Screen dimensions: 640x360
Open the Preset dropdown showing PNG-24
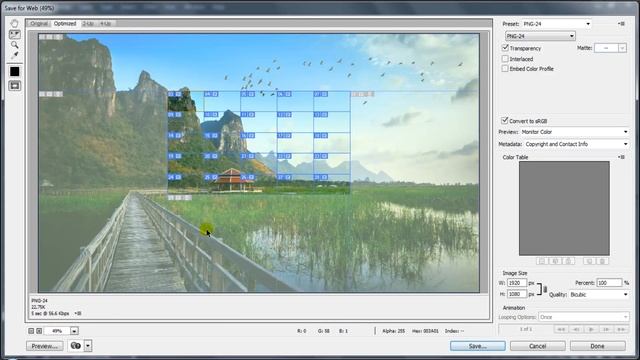click(x=556, y=24)
